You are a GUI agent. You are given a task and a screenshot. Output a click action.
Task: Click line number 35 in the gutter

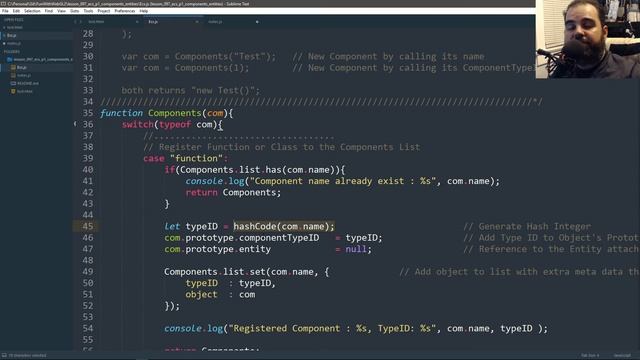(88, 113)
